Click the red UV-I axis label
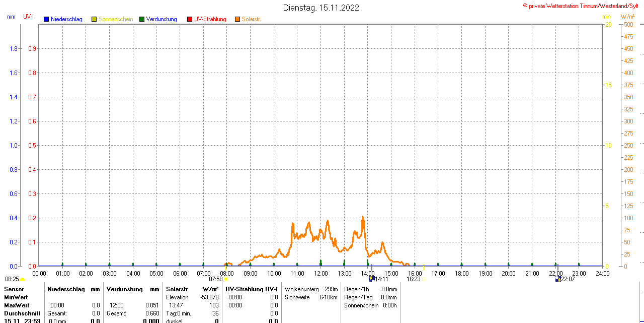Image resolution: width=644 pixels, height=323 pixels. click(29, 17)
